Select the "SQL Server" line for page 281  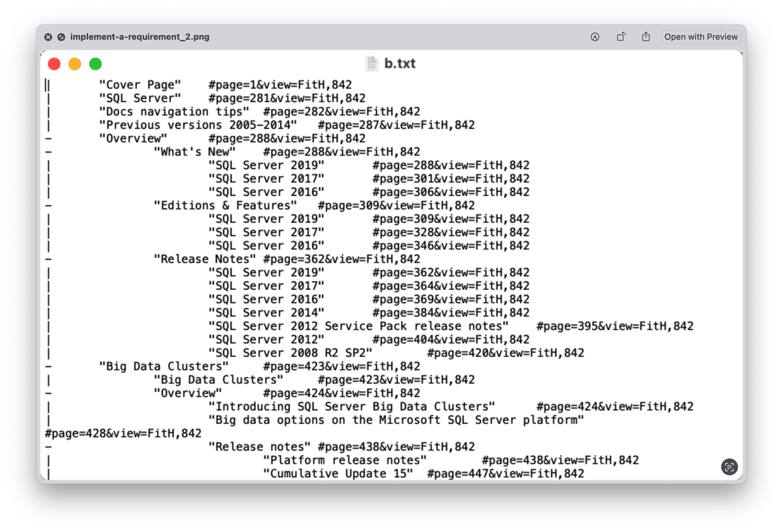[x=140, y=98]
